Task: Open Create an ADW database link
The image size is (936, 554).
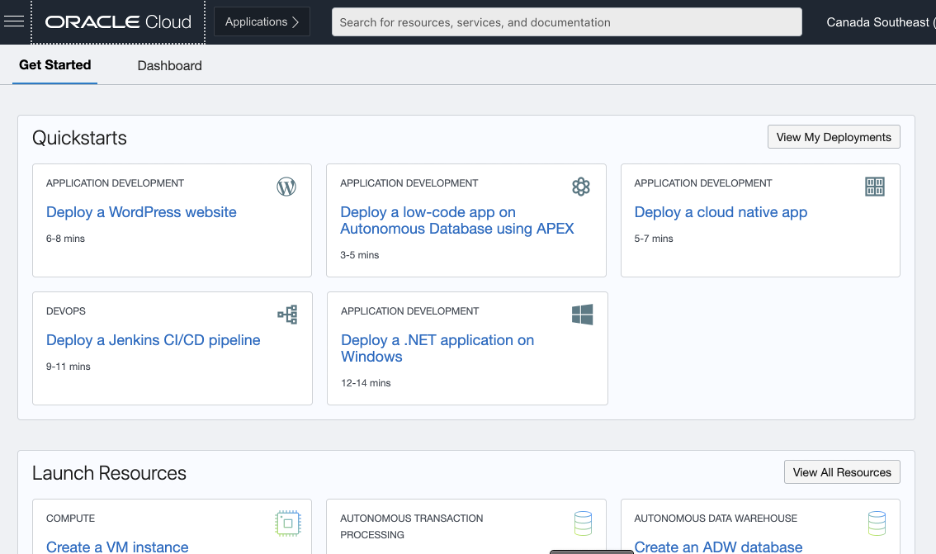Action: point(718,546)
